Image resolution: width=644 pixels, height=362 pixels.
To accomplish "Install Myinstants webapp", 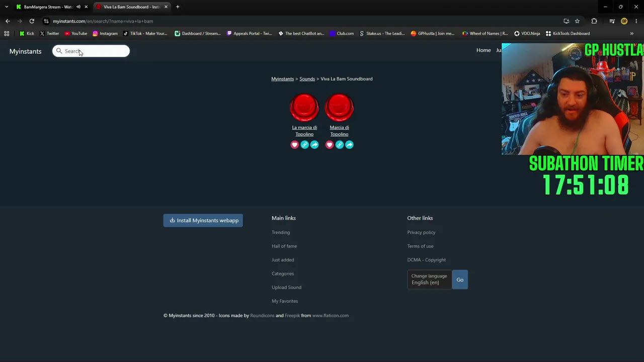I will [203, 220].
